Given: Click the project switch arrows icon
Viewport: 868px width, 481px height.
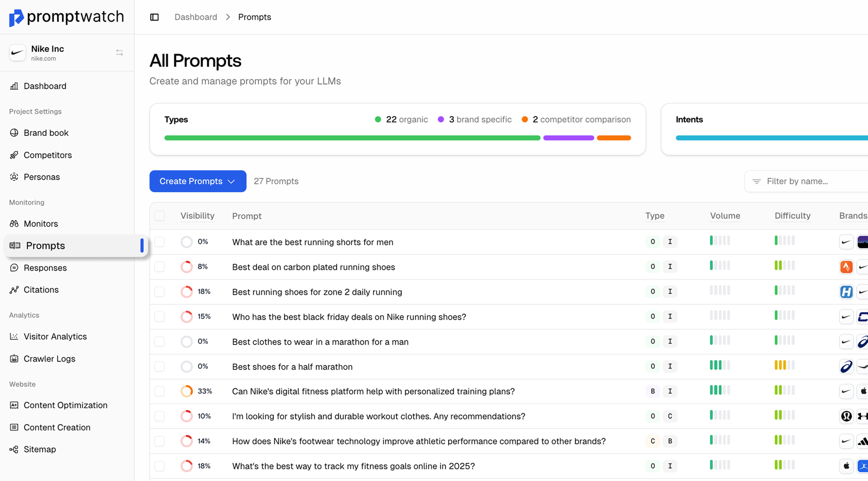Looking at the screenshot, I should click(119, 53).
